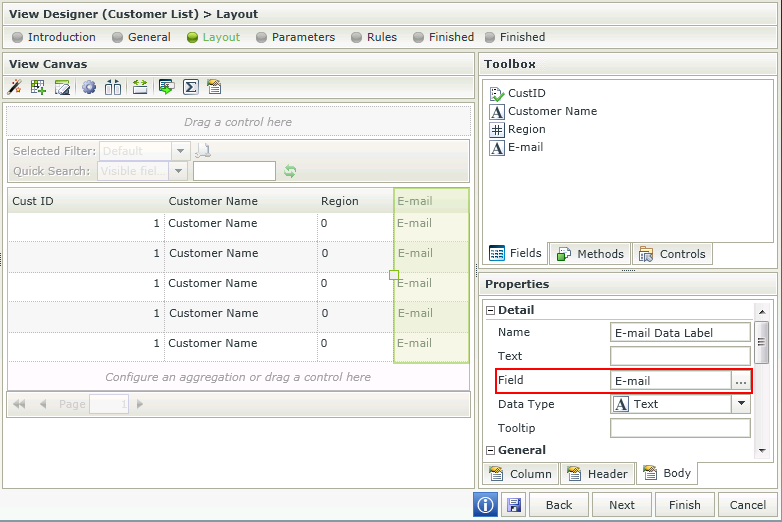Select Customer Name field in Toolbox
This screenshot has width=782, height=522.
(x=543, y=111)
